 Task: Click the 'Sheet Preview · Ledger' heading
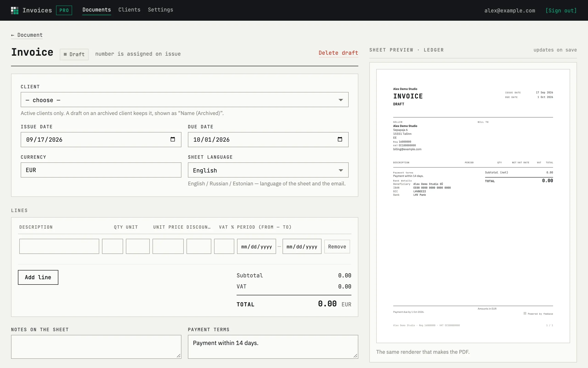407,50
